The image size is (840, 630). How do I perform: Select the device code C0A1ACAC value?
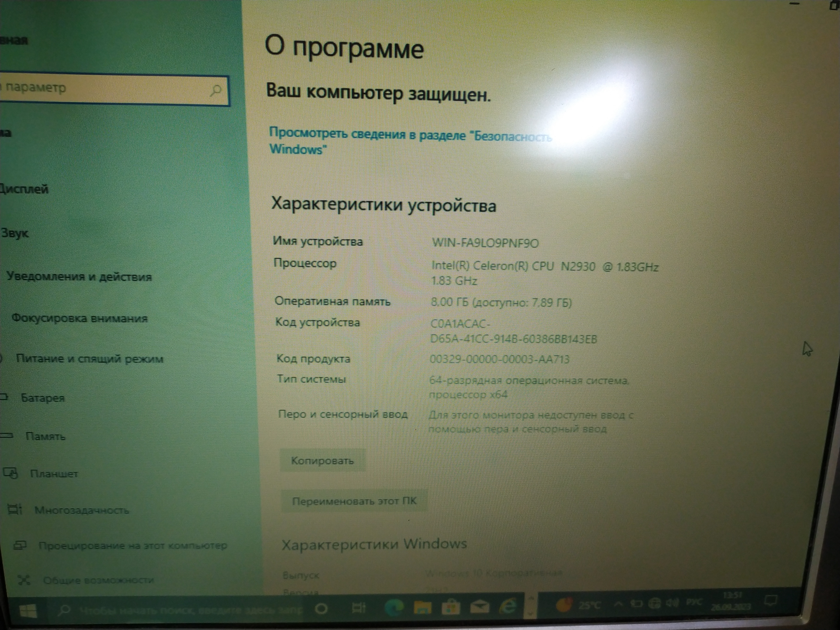click(x=513, y=331)
